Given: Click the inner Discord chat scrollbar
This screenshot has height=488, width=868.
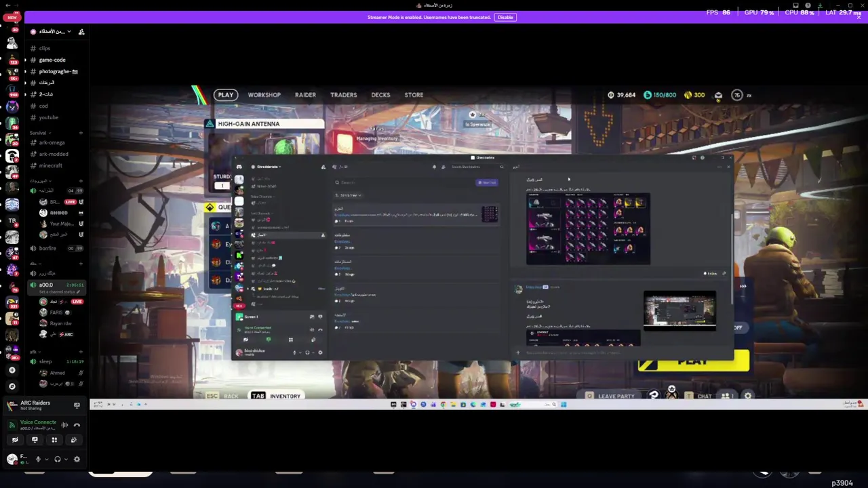Looking at the screenshot, I should point(732,258).
